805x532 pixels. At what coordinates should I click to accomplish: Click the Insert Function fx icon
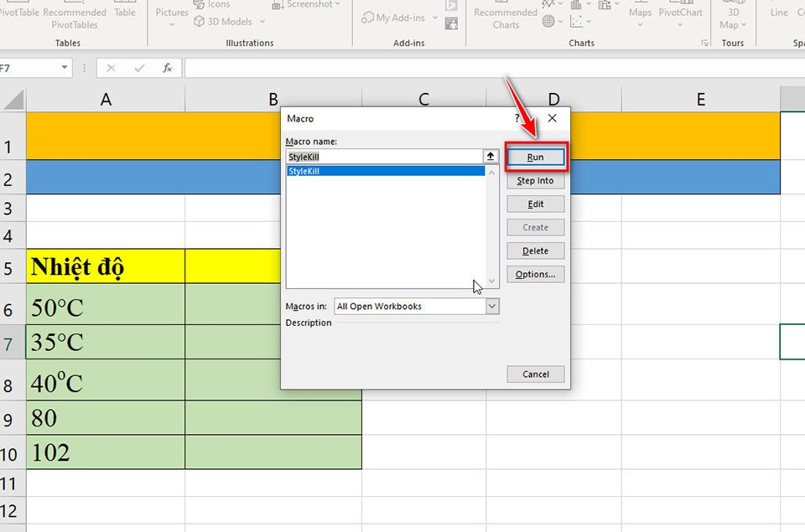coord(168,68)
